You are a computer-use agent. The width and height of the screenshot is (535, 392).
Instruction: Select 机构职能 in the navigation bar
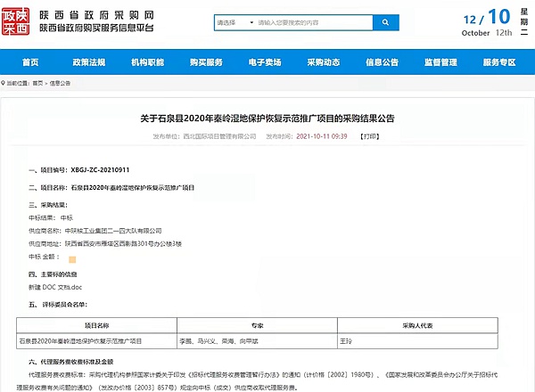coord(147,62)
